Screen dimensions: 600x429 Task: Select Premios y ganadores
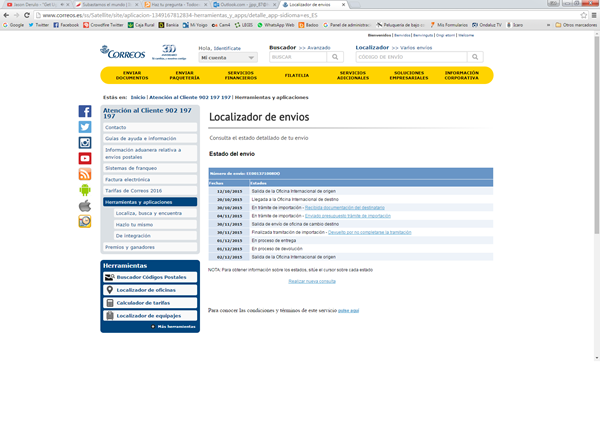pyautogui.click(x=150, y=247)
